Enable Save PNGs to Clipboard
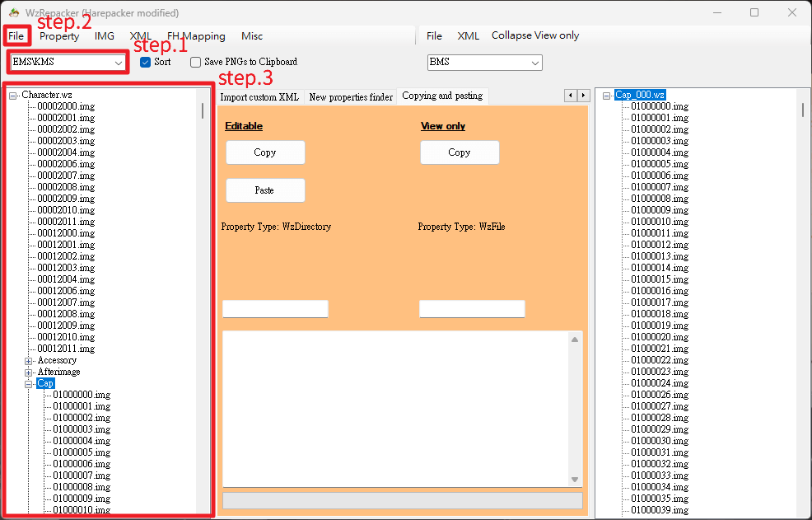 point(195,62)
